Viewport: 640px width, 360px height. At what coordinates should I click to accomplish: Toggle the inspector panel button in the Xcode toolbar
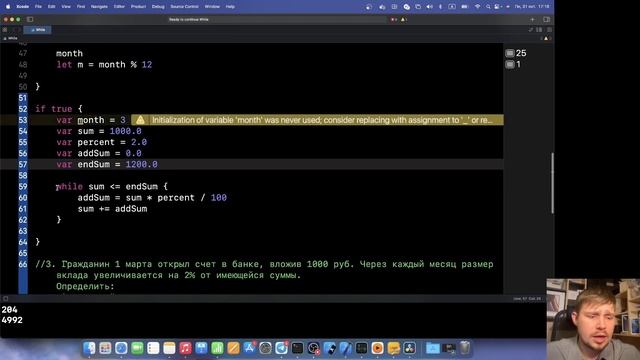point(547,19)
